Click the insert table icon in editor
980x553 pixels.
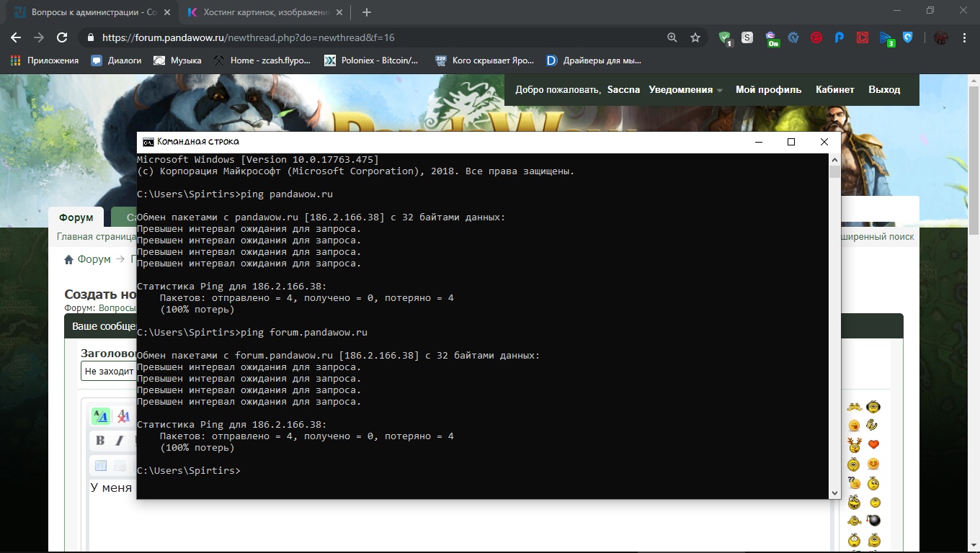(x=101, y=466)
